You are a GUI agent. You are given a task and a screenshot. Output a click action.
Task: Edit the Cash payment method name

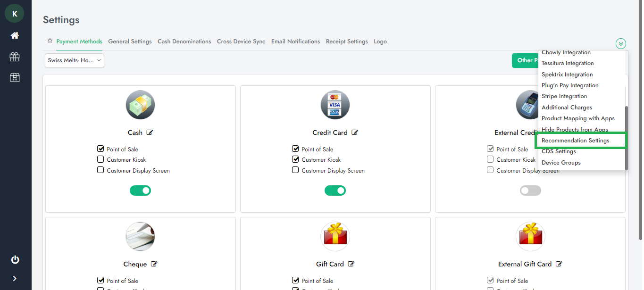[150, 133]
